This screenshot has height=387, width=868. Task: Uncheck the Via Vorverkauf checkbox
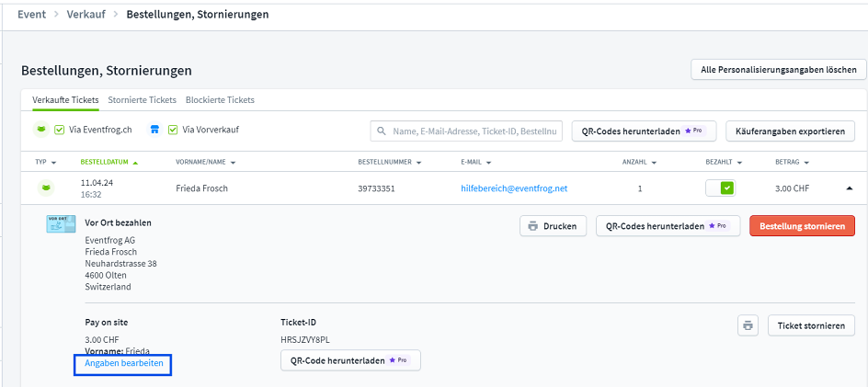[173, 131]
